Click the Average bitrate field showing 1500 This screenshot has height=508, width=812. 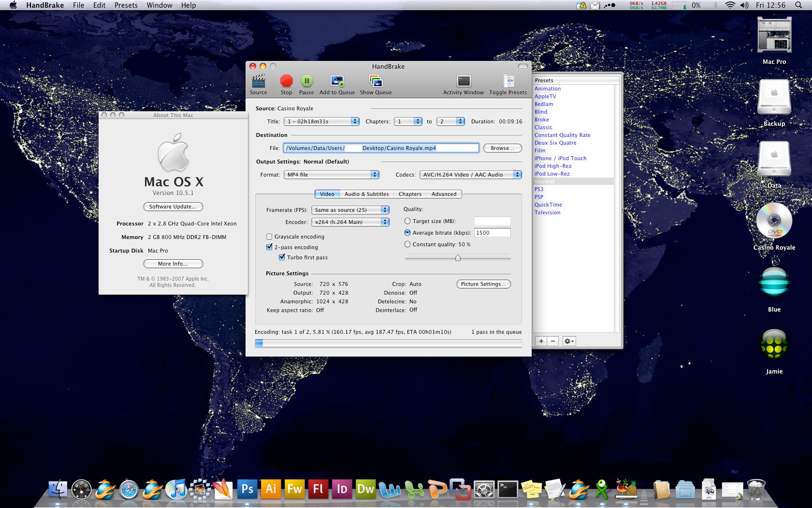pyautogui.click(x=492, y=233)
